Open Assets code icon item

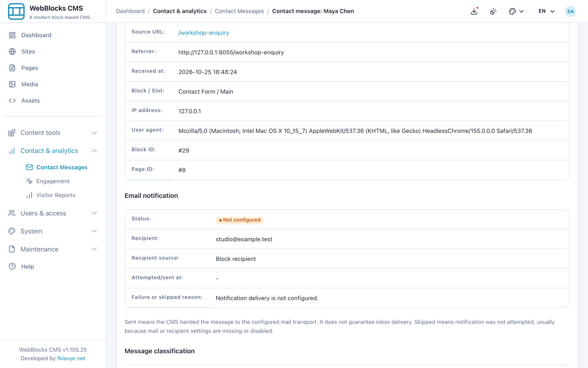12,100
